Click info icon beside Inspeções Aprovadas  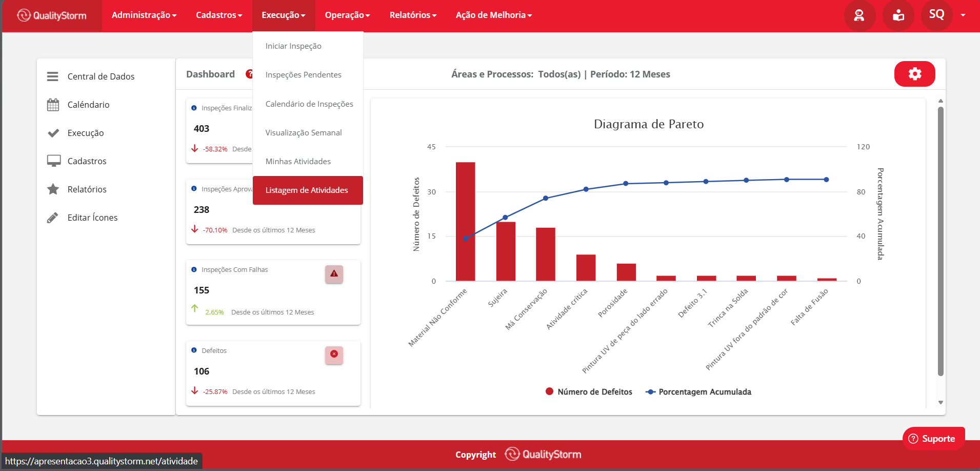(194, 189)
